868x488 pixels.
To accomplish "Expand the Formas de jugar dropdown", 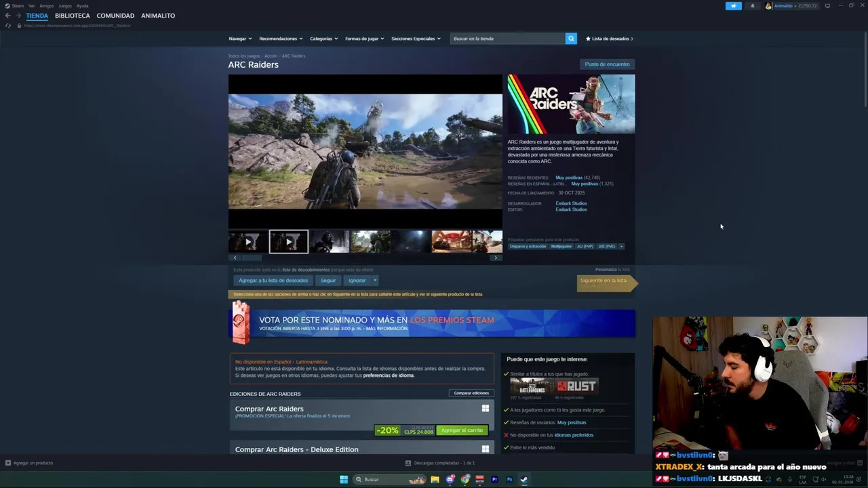I will (x=364, y=39).
